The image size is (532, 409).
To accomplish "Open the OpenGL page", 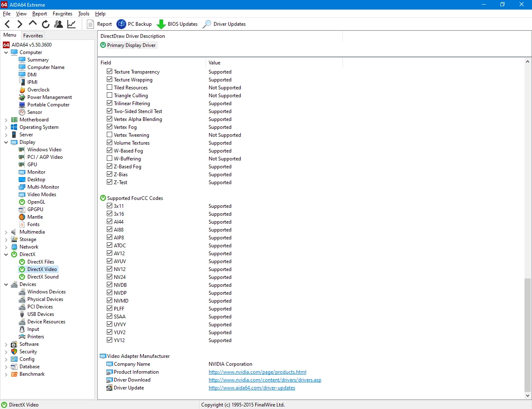I will click(36, 202).
